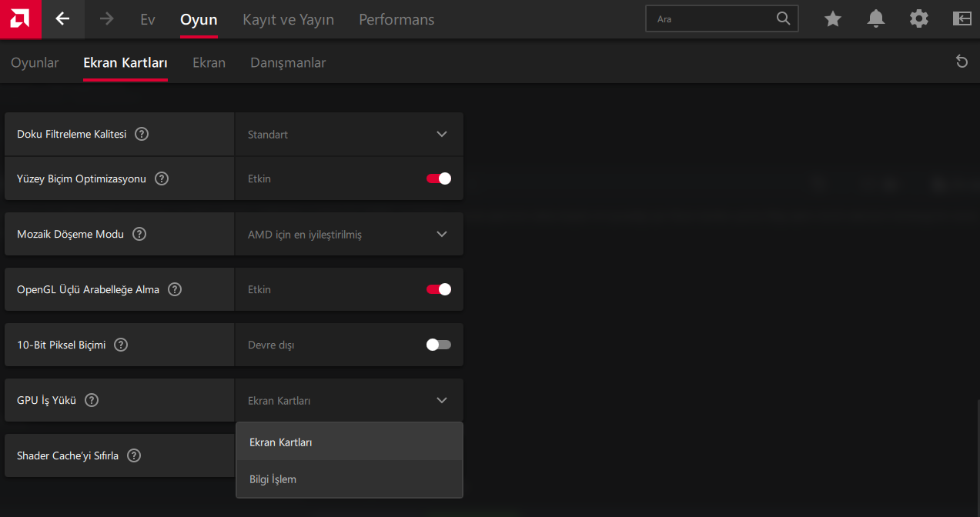Screen dimensions: 980x517
Task: Open notifications bell icon
Action: (x=876, y=19)
